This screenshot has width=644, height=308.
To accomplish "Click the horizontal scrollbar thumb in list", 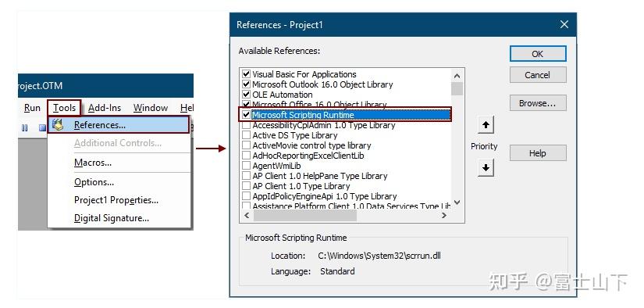I will (x=304, y=215).
